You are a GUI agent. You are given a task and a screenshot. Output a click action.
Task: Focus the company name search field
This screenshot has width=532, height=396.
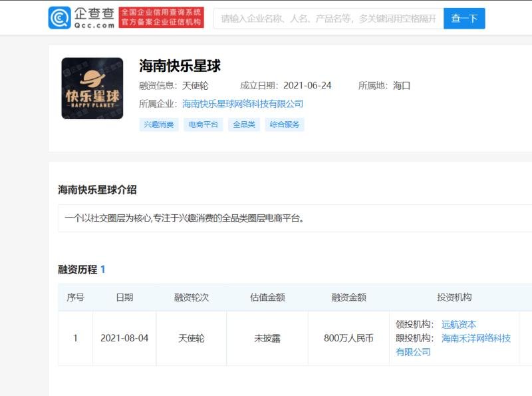(x=329, y=19)
